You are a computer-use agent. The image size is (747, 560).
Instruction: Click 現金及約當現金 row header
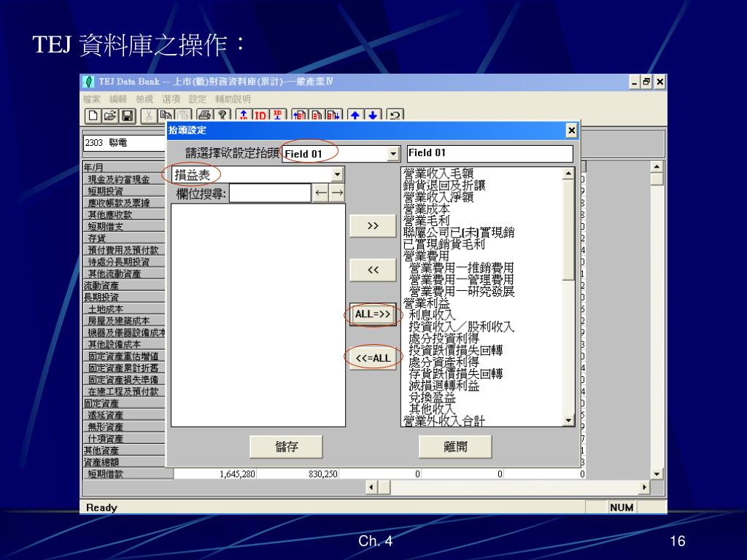point(124,179)
